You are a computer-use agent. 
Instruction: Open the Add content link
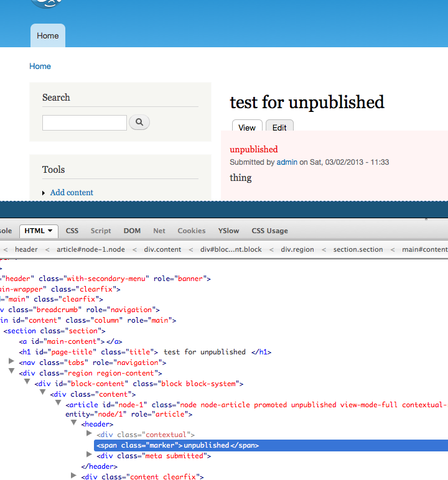click(x=72, y=193)
